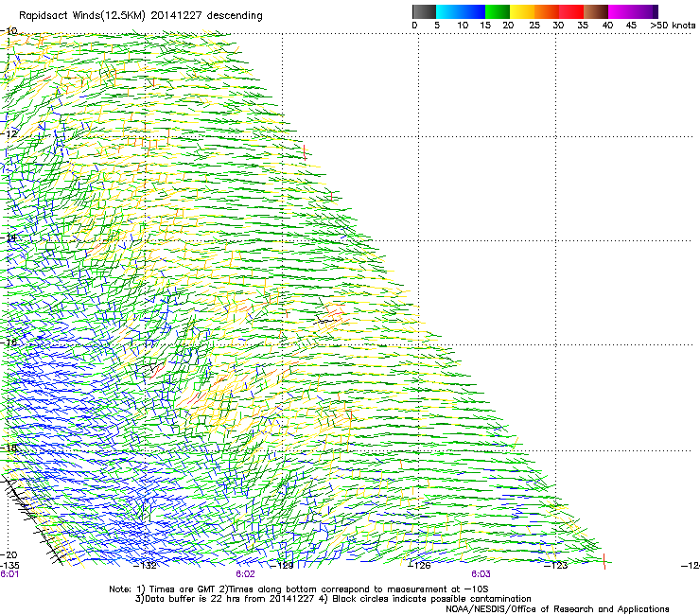Click the gray 0-5 knots legend swatch
Viewport: 700px width, 615px height.
424,11
